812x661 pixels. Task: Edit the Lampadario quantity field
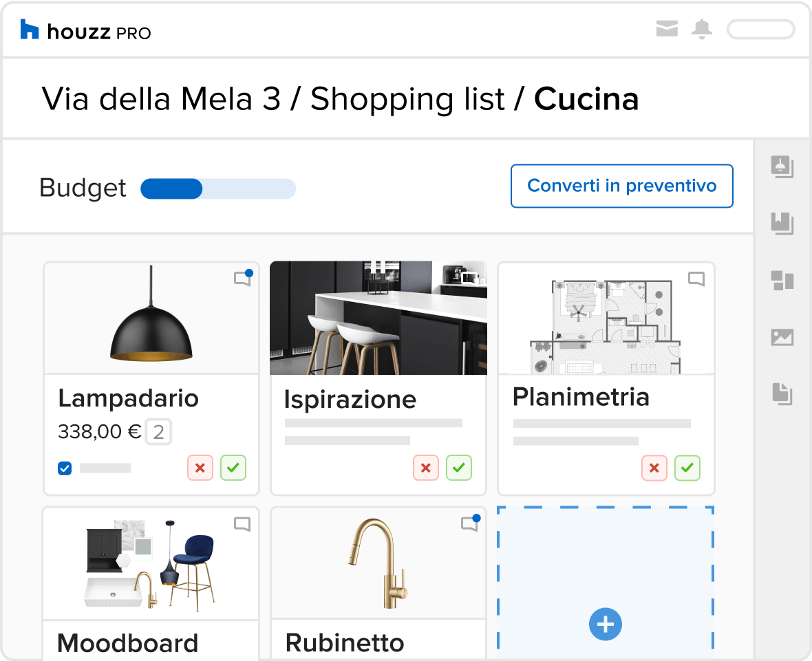(x=158, y=432)
